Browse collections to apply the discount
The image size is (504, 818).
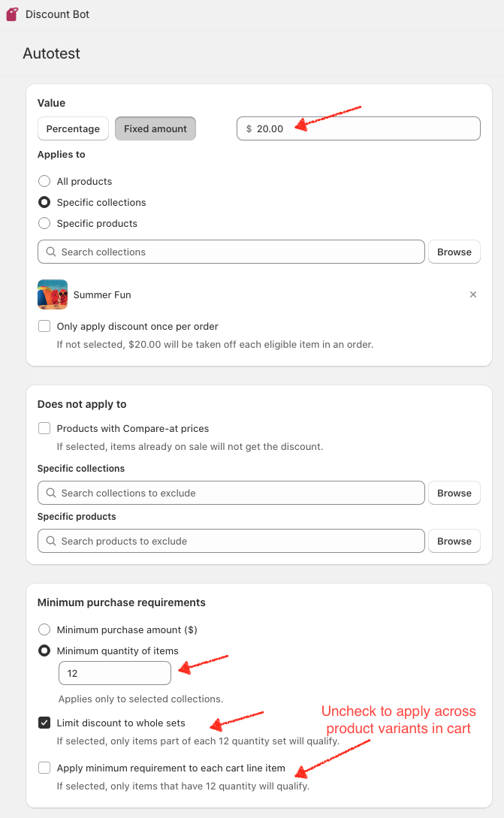[x=454, y=252]
